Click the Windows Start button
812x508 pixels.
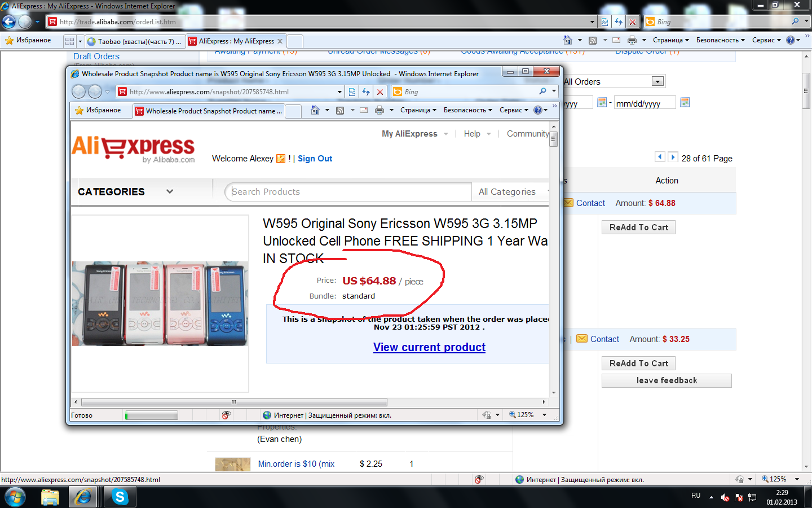pos(15,497)
